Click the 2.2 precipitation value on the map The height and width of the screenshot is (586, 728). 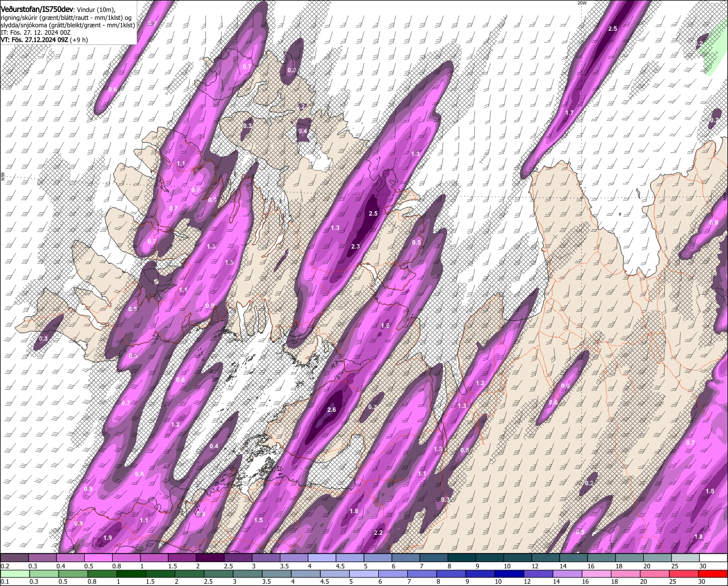(379, 533)
